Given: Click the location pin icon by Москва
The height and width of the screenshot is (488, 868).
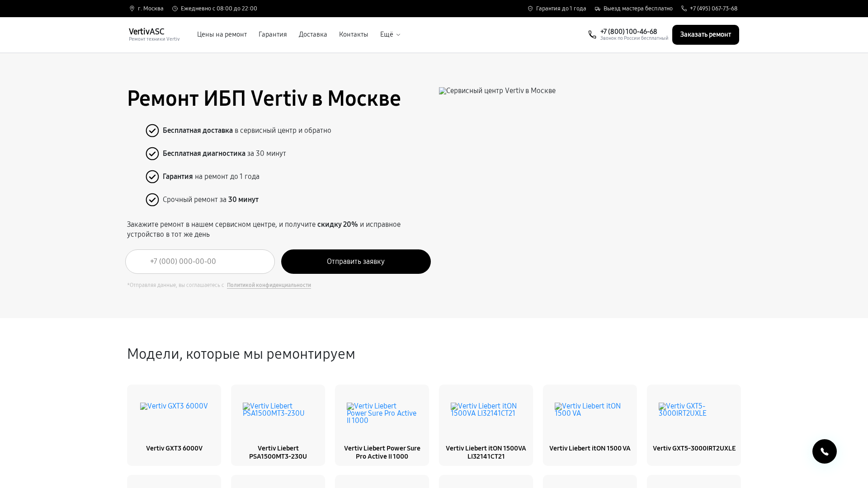Looking at the screenshot, I should coord(132,9).
